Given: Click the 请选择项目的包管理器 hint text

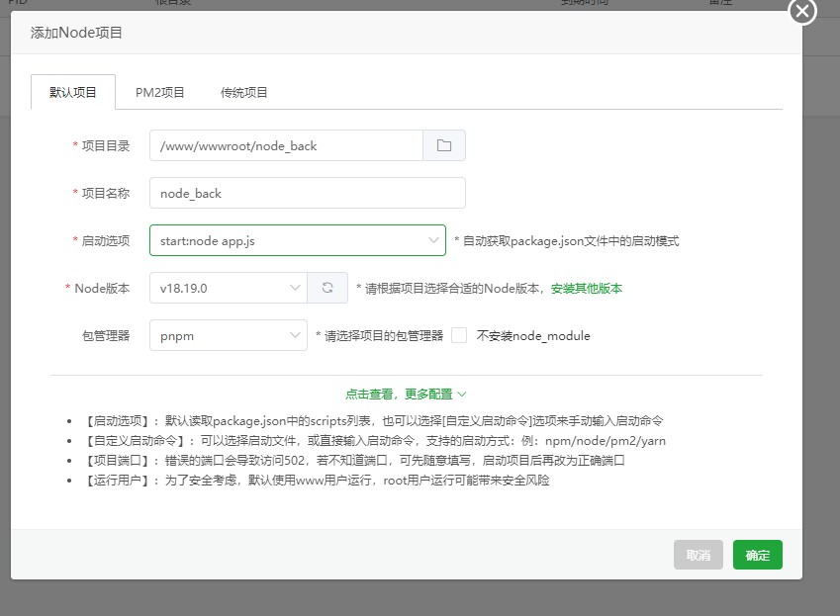Looking at the screenshot, I should [x=380, y=336].
